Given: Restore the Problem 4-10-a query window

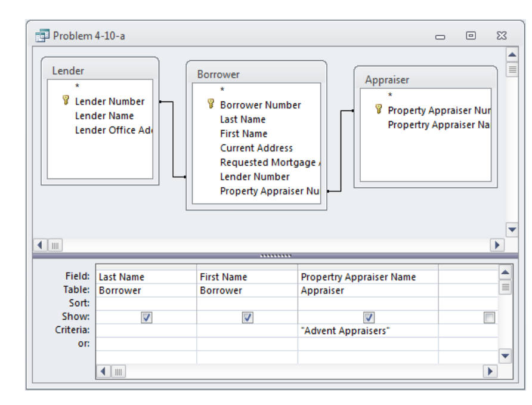Looking at the screenshot, I should (471, 36).
